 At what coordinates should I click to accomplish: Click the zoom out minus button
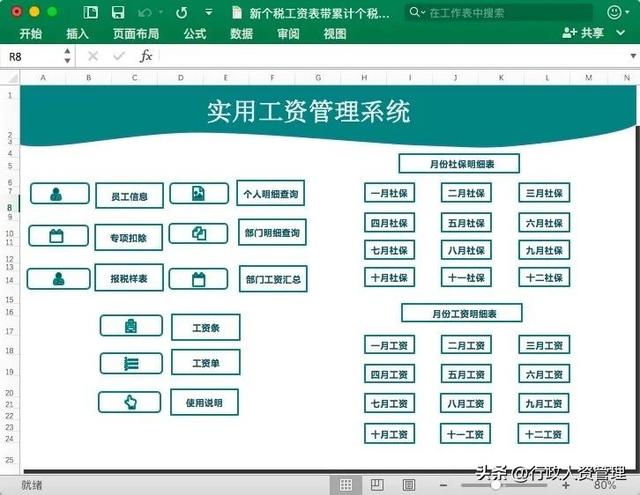[443, 485]
